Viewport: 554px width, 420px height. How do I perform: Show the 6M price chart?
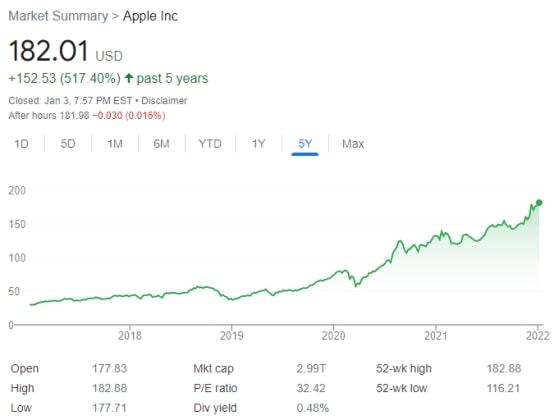161,144
